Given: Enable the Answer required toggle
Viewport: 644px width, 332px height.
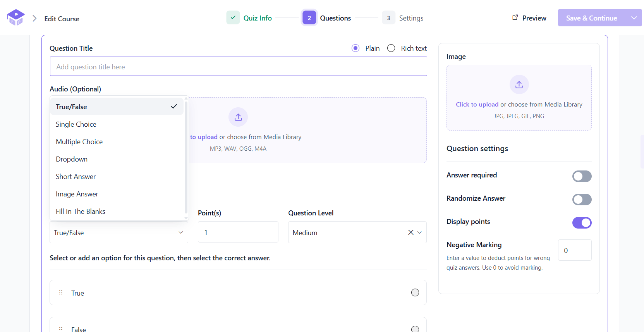Looking at the screenshot, I should click(582, 176).
